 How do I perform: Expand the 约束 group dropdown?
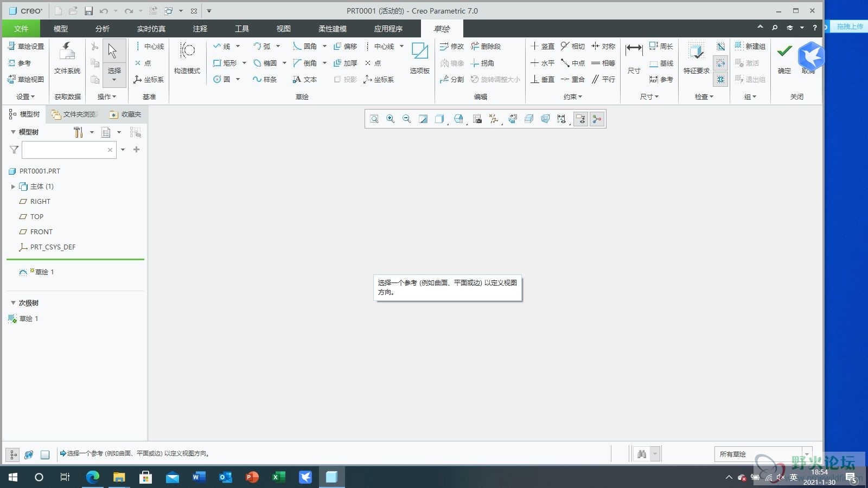(x=573, y=97)
